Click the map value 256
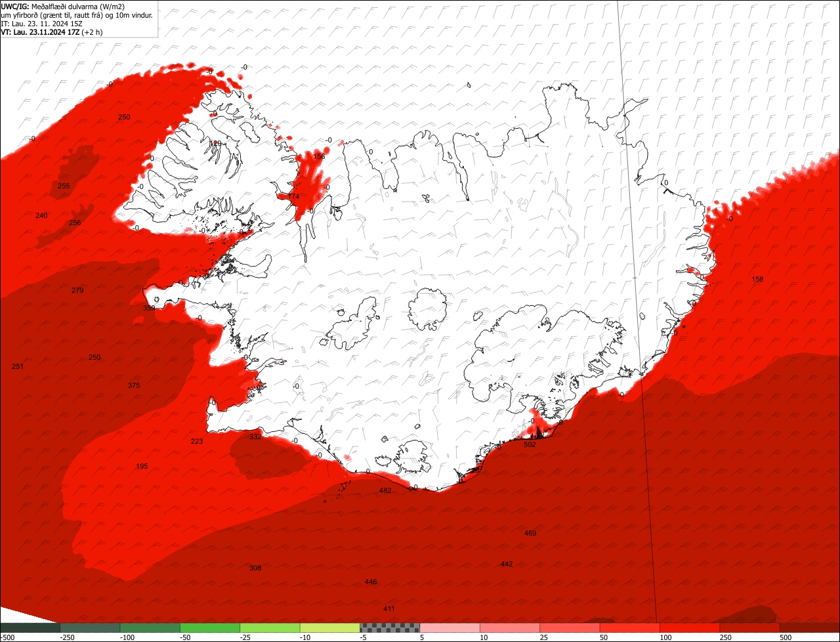Screen dimensions: 840x642 [75, 223]
